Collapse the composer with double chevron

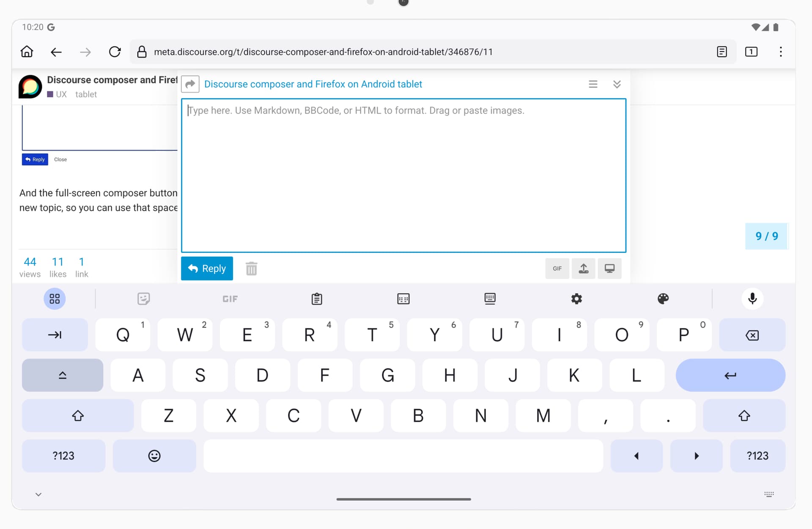617,84
